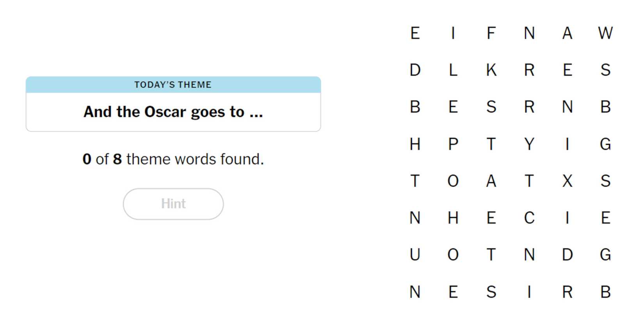Select the letter W in the grid
This screenshot has height=322, width=644.
coord(605,33)
